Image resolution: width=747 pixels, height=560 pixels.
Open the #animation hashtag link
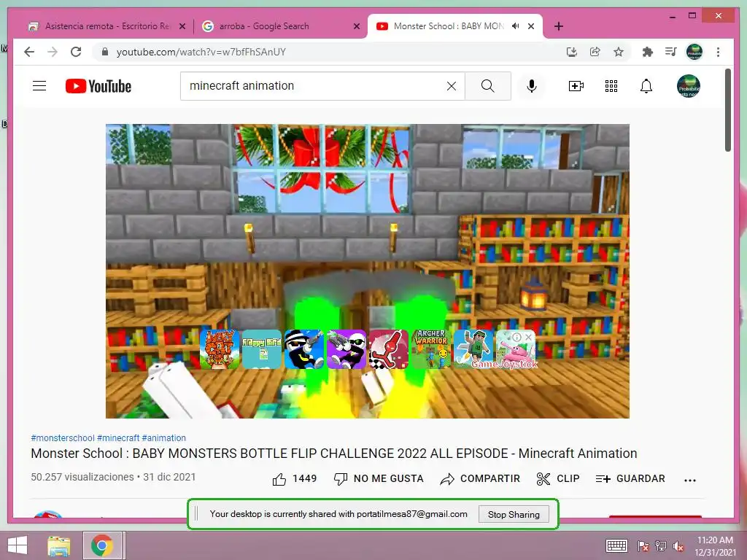point(164,438)
